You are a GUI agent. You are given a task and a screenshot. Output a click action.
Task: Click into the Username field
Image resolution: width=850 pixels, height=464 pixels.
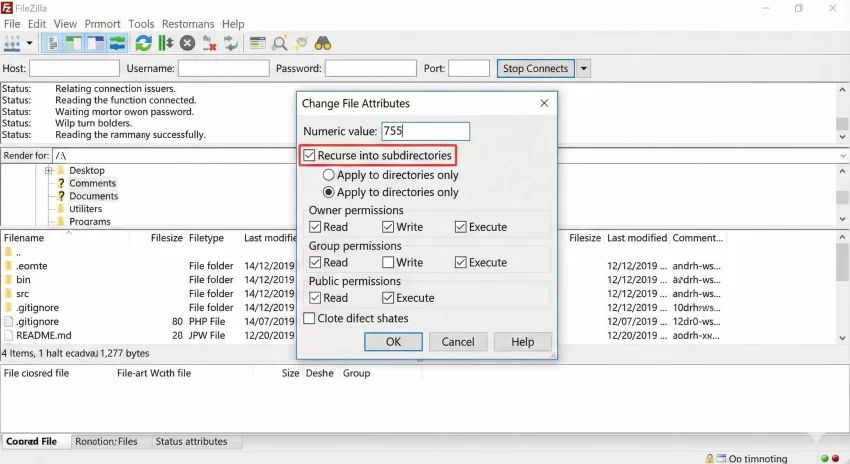click(223, 68)
